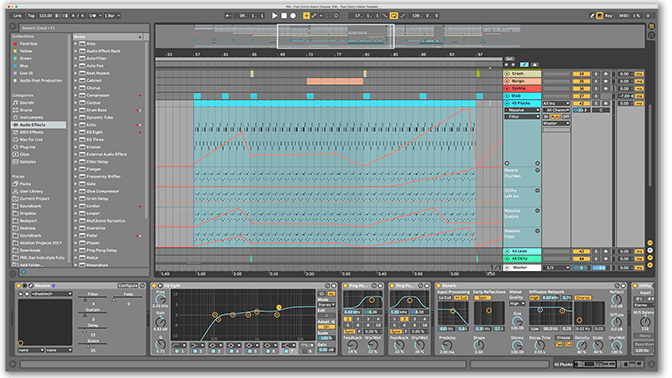
Task: Unfold the Bongo track
Action: (507, 81)
